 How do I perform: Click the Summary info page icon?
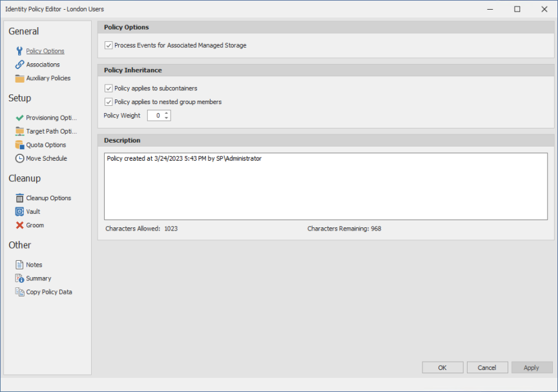19,278
